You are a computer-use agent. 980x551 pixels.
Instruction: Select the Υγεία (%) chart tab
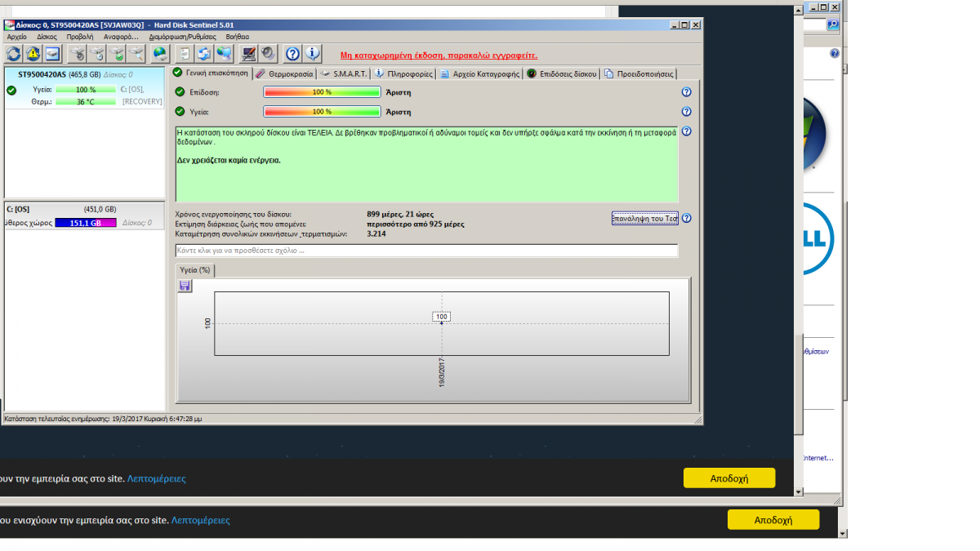pyautogui.click(x=196, y=269)
